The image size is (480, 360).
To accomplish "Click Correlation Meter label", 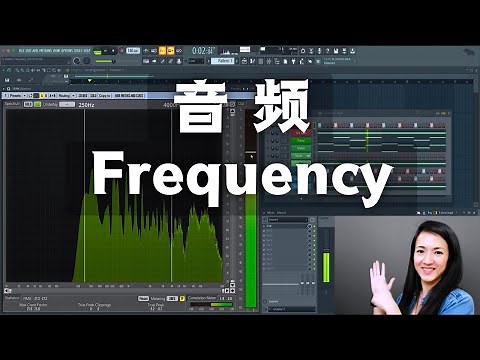I will point(202,298).
